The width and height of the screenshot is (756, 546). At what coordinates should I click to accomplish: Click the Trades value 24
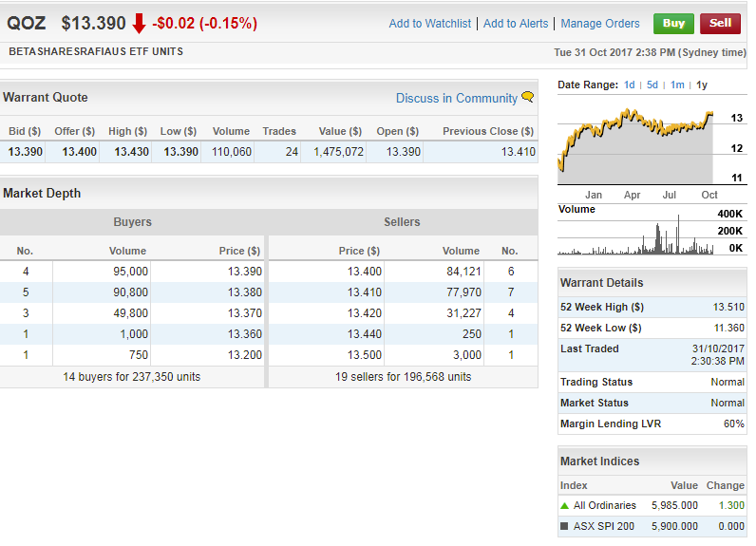(292, 152)
